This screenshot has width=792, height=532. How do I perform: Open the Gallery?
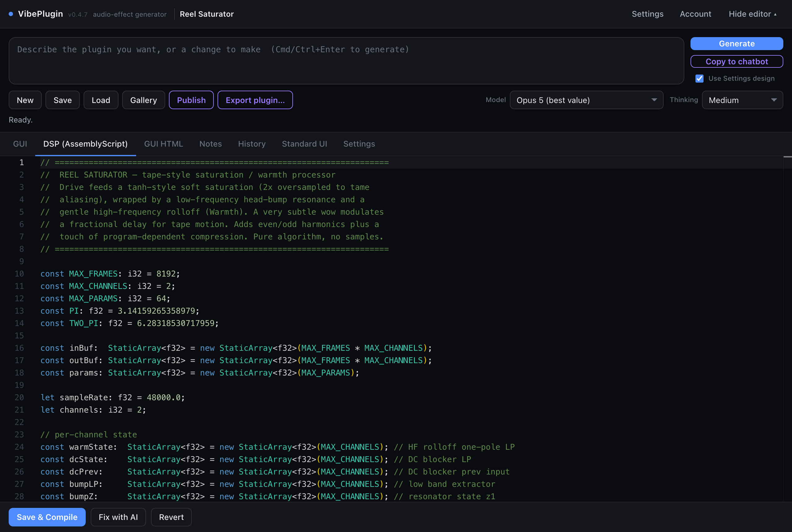click(144, 100)
